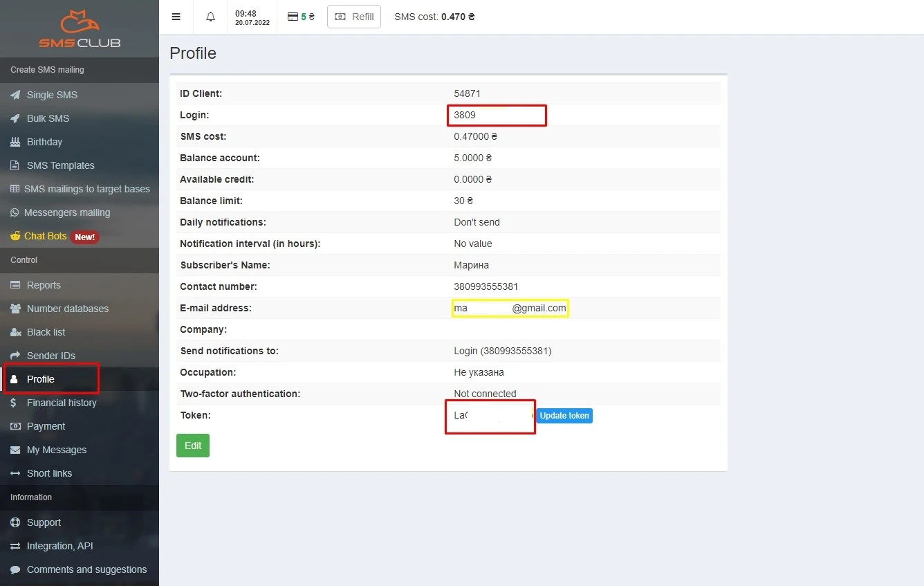Open Messengers mailing menu item

click(66, 212)
